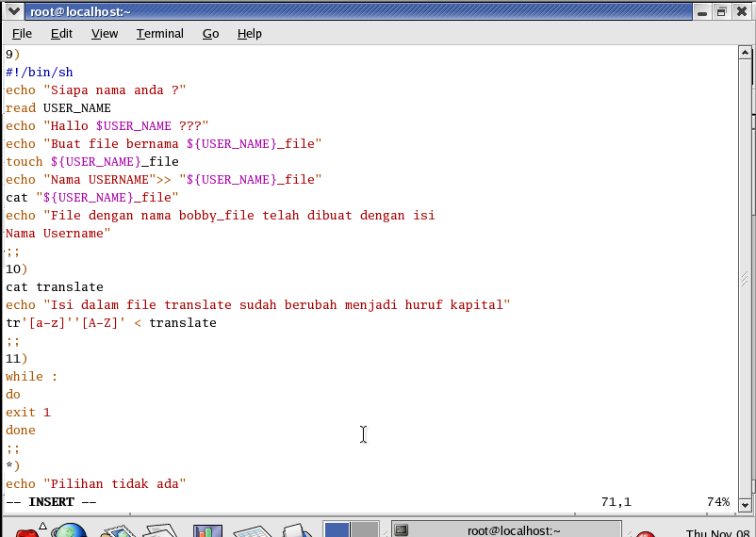The width and height of the screenshot is (756, 537).
Task: Close the root@localhost terminal window
Action: tap(742, 11)
